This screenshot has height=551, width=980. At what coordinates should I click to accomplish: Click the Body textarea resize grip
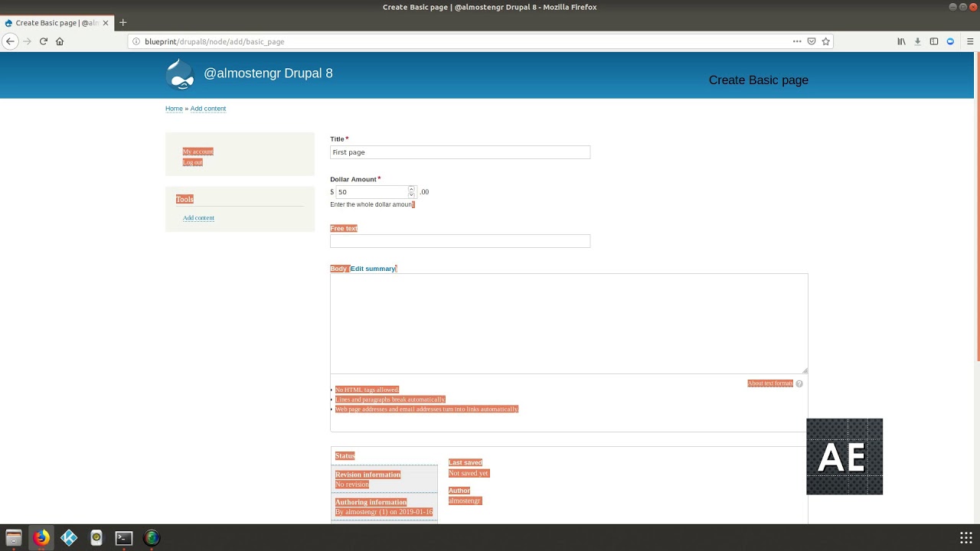click(x=804, y=370)
